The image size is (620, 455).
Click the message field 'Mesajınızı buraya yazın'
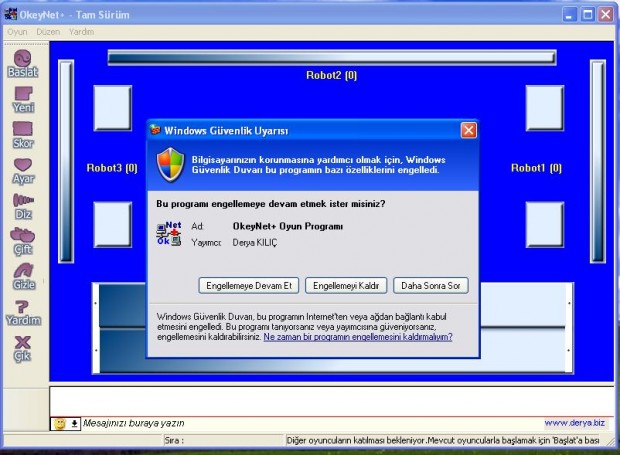312,423
